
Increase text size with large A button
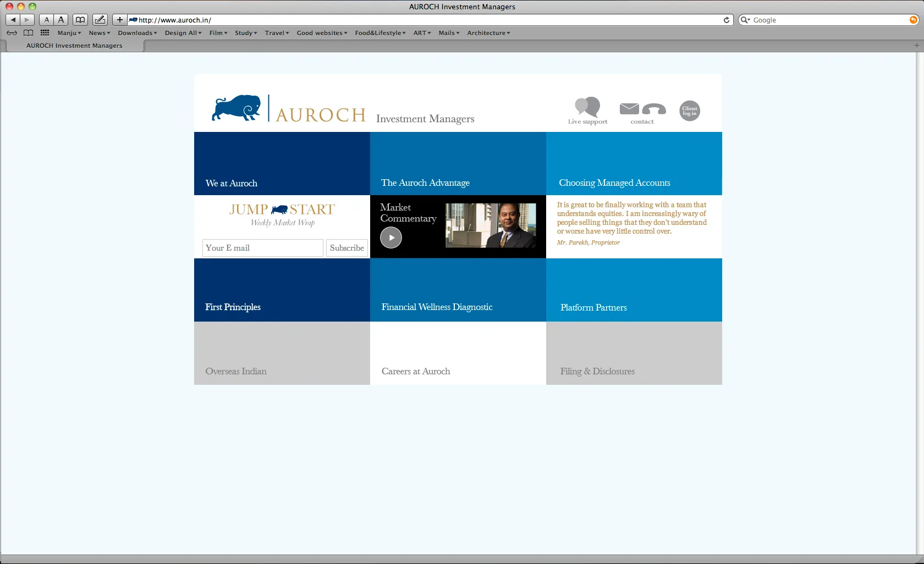pos(61,20)
